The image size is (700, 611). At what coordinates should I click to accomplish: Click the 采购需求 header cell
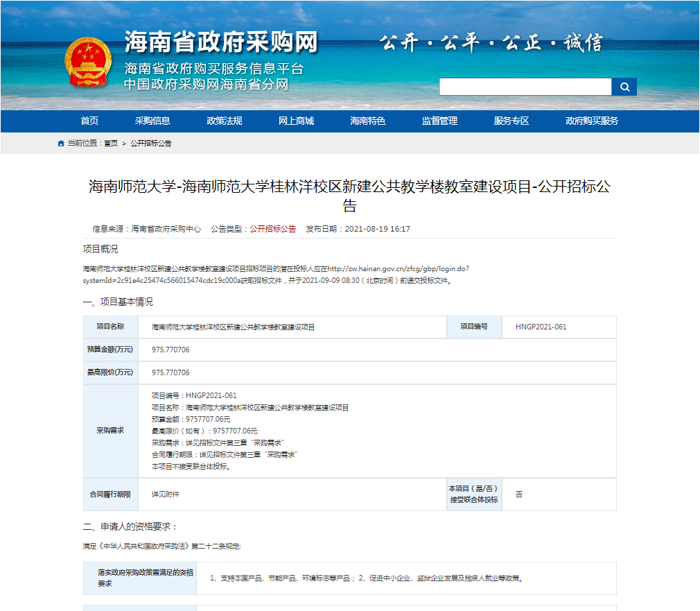point(110,431)
